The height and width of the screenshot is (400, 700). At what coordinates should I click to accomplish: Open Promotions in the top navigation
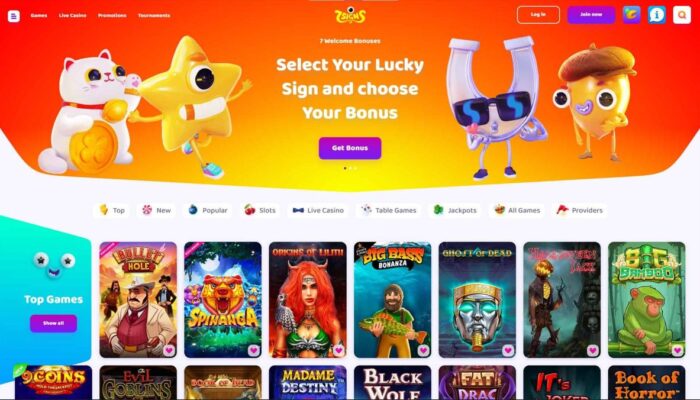pos(112,16)
